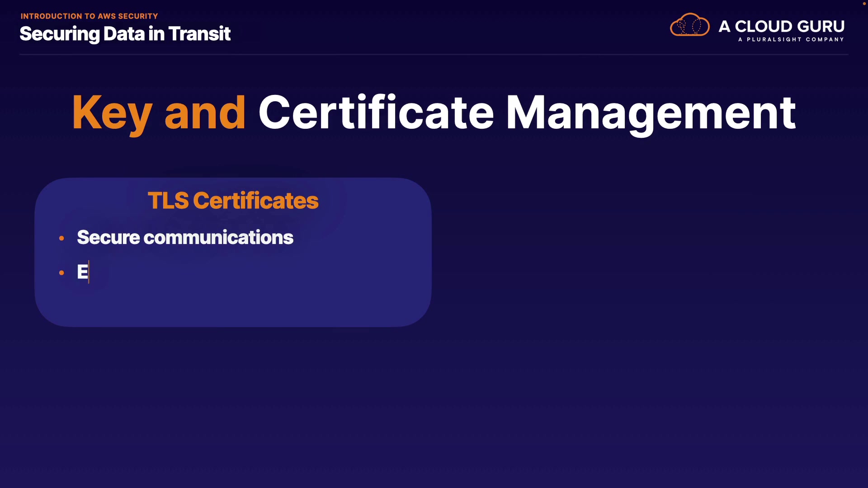Click the orange word 'and' in heading
Screen dimensions: 868x488
205,113
